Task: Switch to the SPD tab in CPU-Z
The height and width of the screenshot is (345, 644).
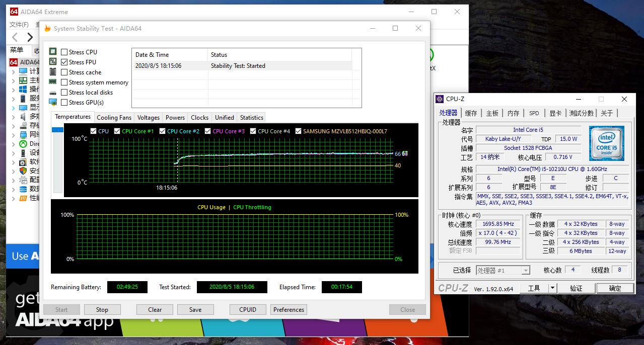Action: [x=534, y=113]
